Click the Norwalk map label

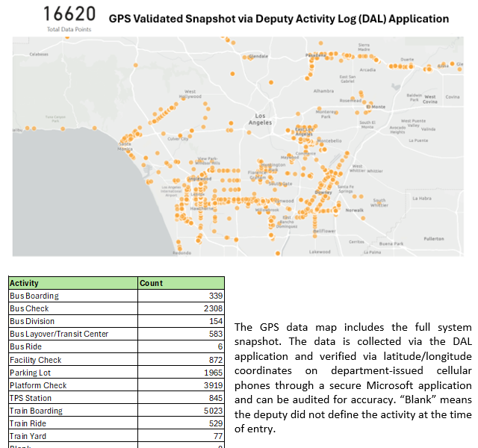click(354, 211)
